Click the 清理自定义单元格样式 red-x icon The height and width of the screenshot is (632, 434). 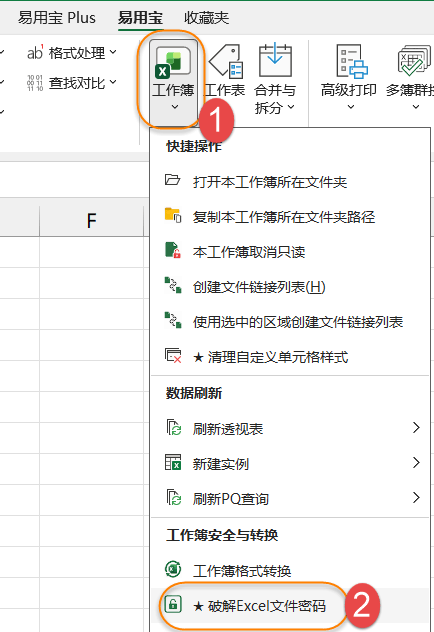[x=173, y=356]
